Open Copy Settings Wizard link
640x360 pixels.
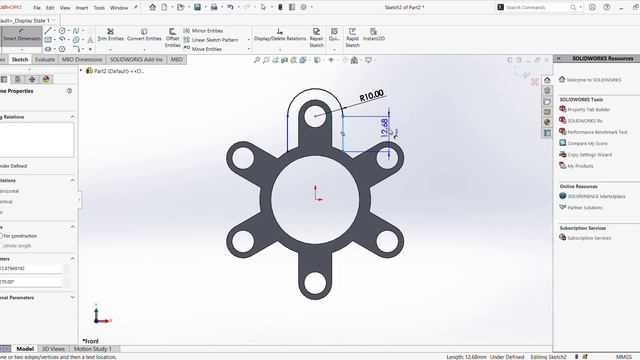pyautogui.click(x=589, y=155)
